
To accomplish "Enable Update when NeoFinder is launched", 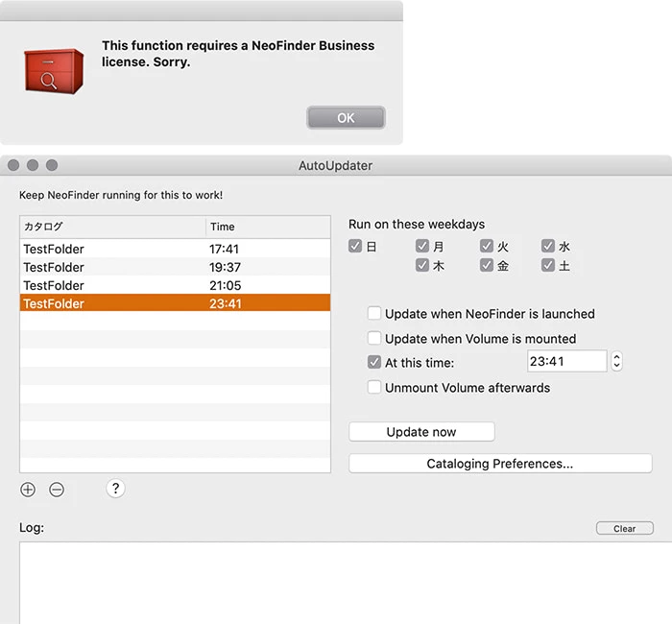I will [x=374, y=313].
